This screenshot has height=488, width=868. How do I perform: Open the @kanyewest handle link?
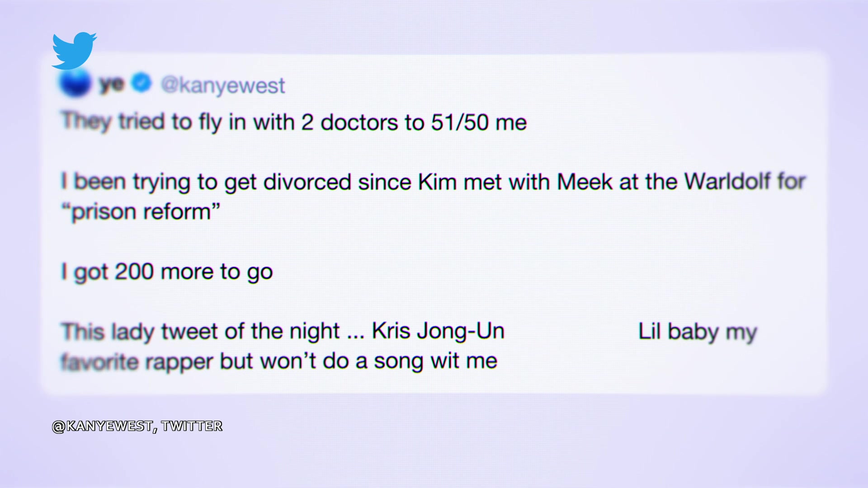[x=223, y=85]
